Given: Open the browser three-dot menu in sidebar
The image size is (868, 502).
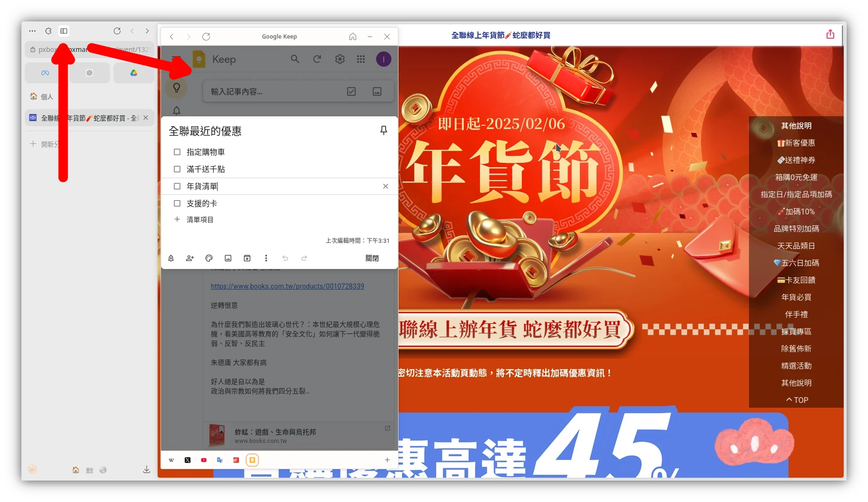Looking at the screenshot, I should point(32,31).
